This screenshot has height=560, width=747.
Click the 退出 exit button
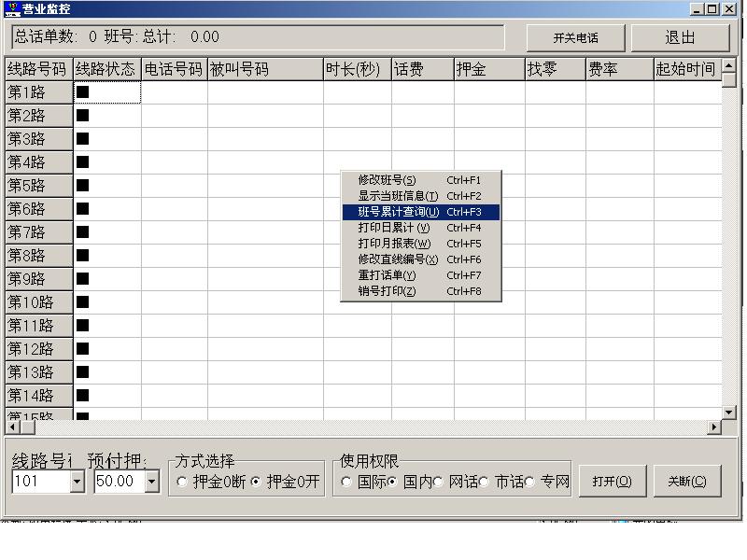click(684, 37)
